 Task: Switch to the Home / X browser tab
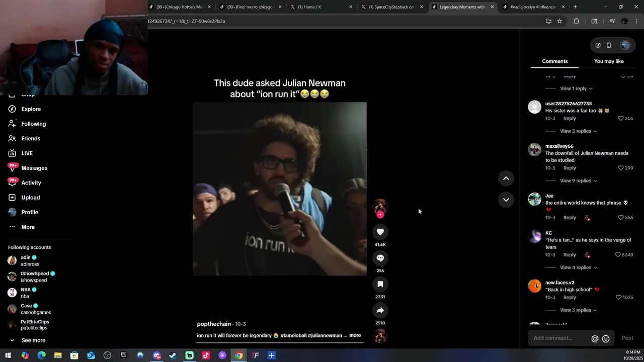point(321,7)
